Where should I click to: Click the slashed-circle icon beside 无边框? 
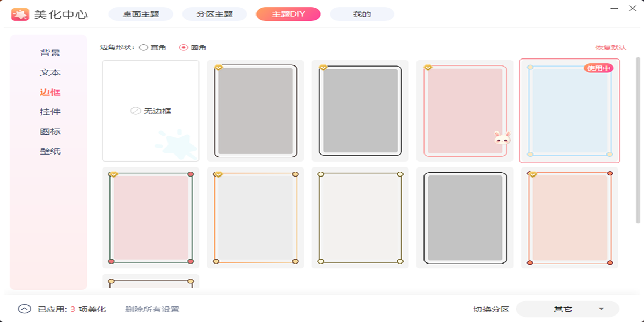136,111
